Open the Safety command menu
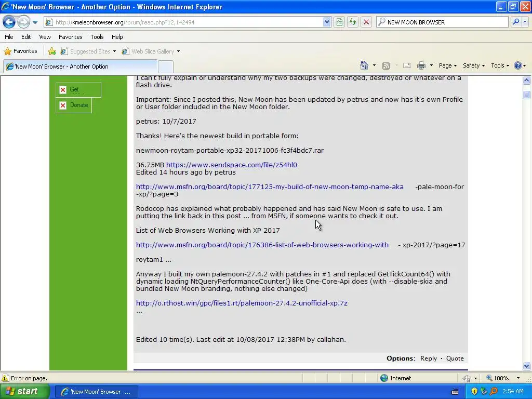This screenshot has width=532, height=399. 474,65
